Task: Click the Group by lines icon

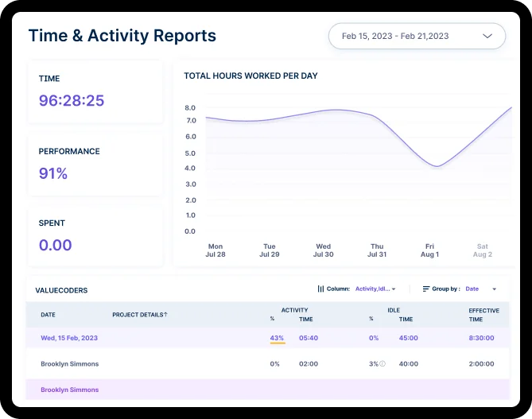Action: [x=426, y=289]
